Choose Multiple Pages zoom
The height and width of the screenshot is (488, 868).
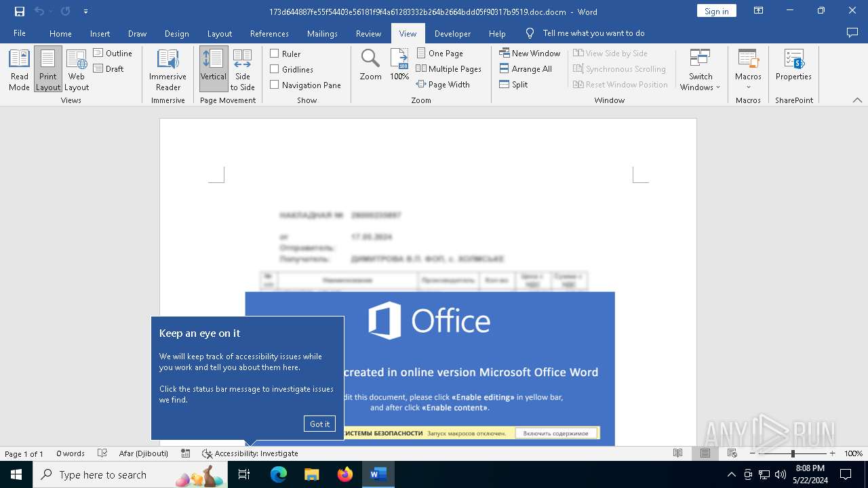pos(449,68)
